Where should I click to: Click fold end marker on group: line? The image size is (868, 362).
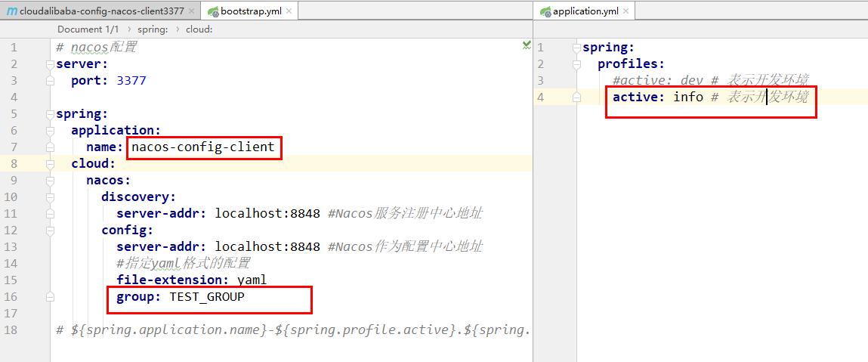[x=51, y=297]
